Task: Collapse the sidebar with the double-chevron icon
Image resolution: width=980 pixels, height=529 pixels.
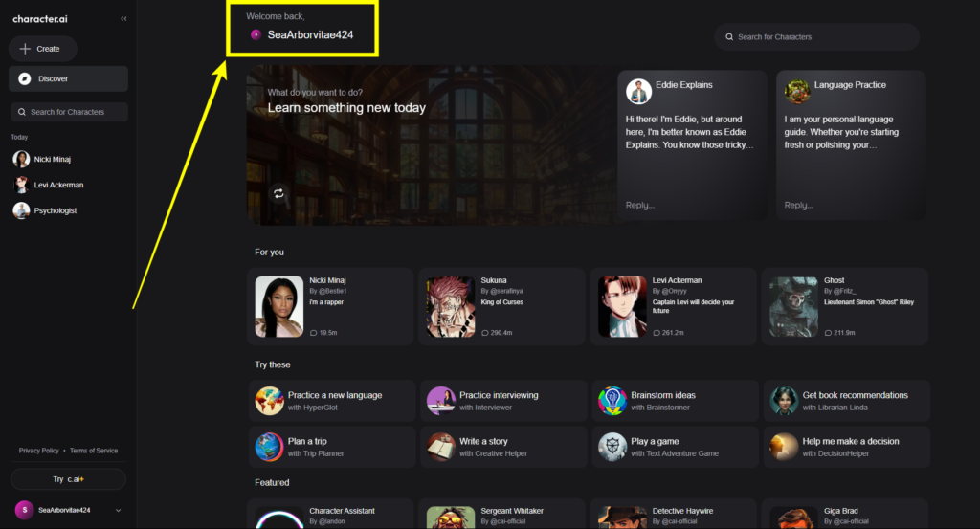Action: tap(123, 19)
